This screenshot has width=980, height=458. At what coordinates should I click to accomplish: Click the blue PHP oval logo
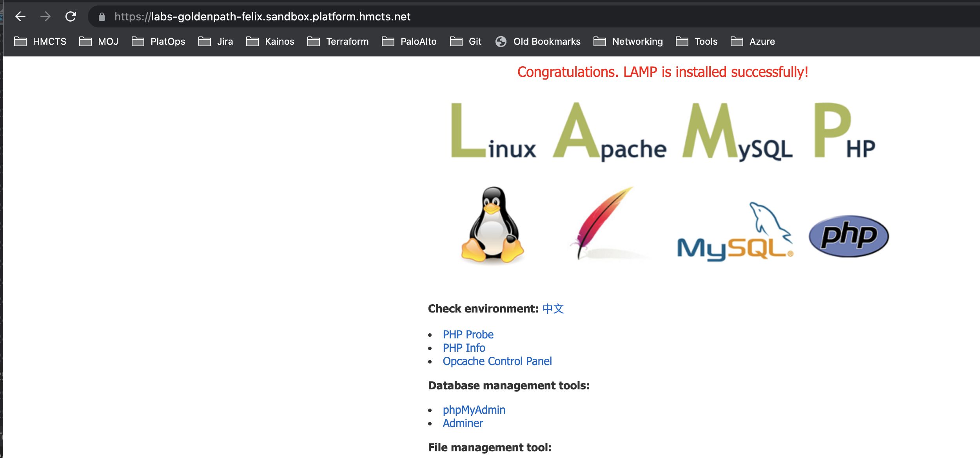849,236
